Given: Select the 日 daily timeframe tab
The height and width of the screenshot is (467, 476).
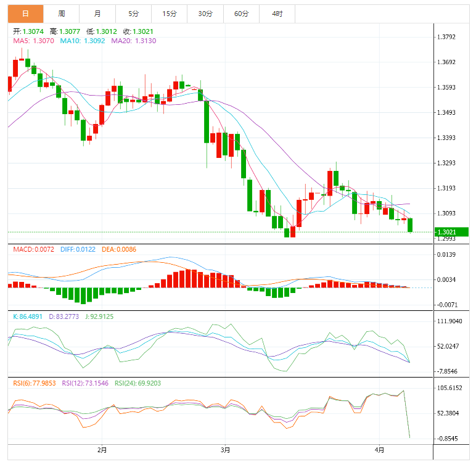Looking at the screenshot, I should pyautogui.click(x=26, y=14).
